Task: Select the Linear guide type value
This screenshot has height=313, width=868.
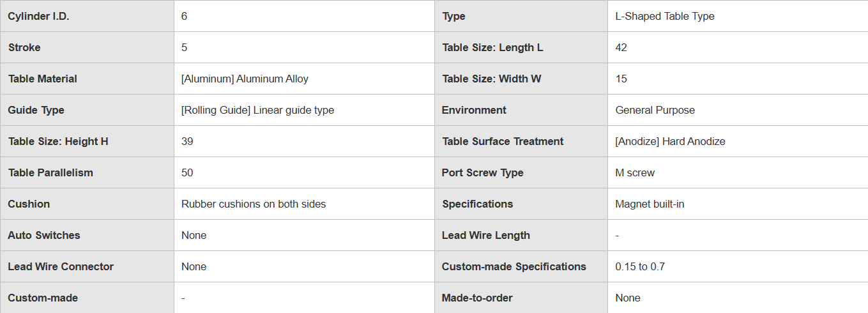Action: click(x=257, y=110)
